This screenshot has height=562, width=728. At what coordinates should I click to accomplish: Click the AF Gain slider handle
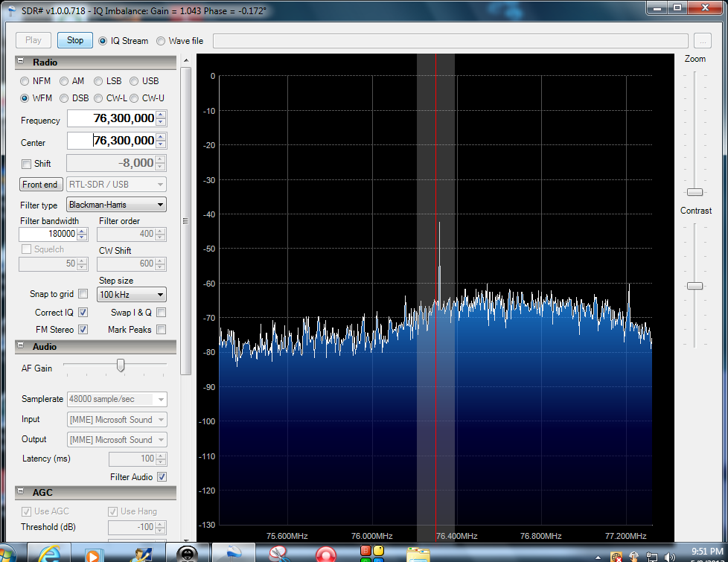(121, 365)
